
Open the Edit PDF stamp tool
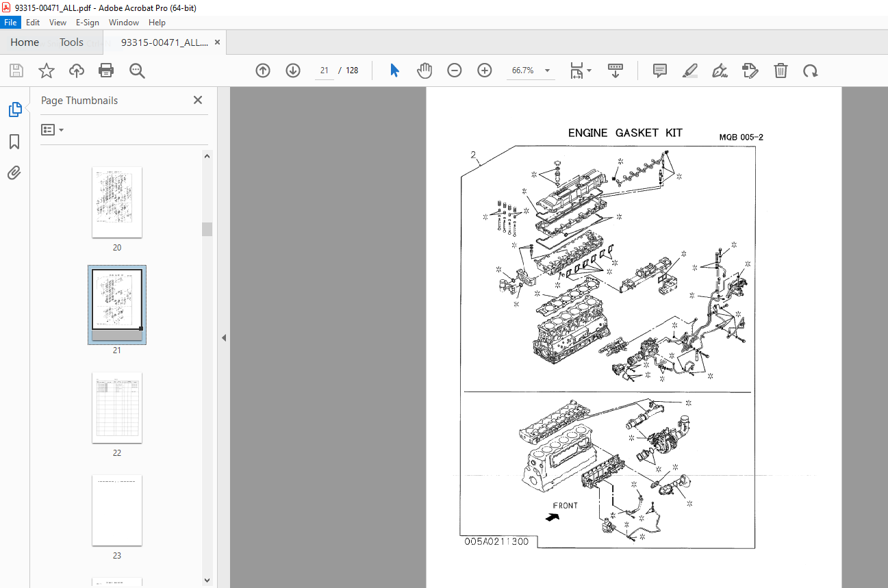(x=750, y=71)
